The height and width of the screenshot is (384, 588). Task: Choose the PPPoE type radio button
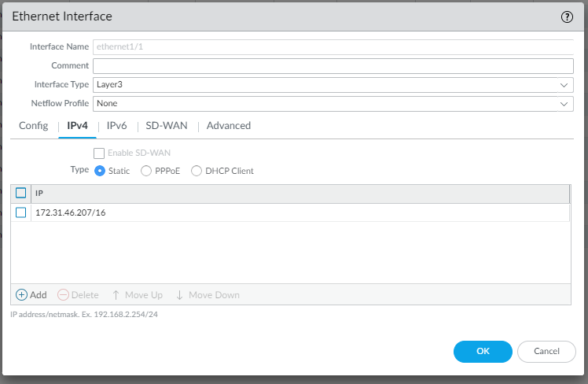tap(145, 171)
